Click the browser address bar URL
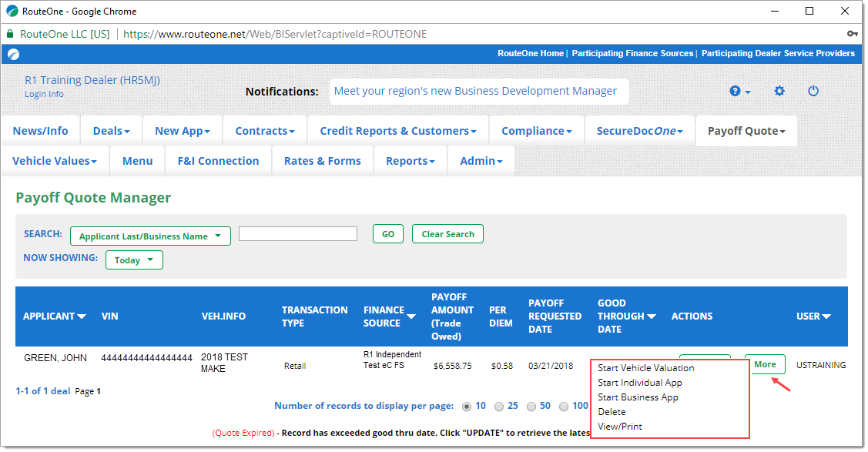Image resolution: width=868 pixels, height=452 pixels. pyautogui.click(x=274, y=35)
